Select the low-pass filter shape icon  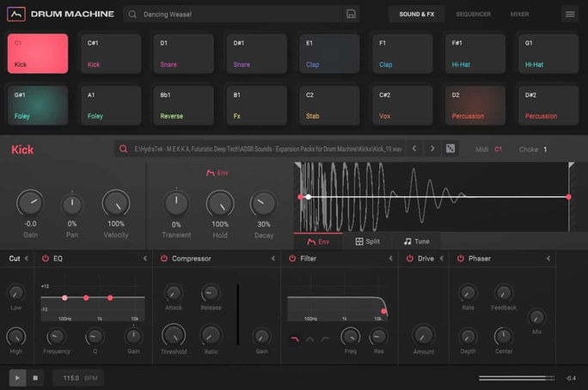point(295,339)
